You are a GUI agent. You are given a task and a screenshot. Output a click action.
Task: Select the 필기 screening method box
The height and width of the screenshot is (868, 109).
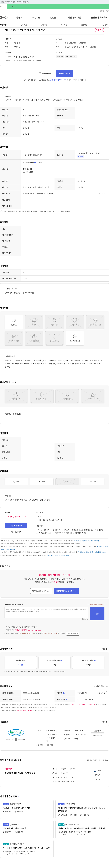click(67, 482)
